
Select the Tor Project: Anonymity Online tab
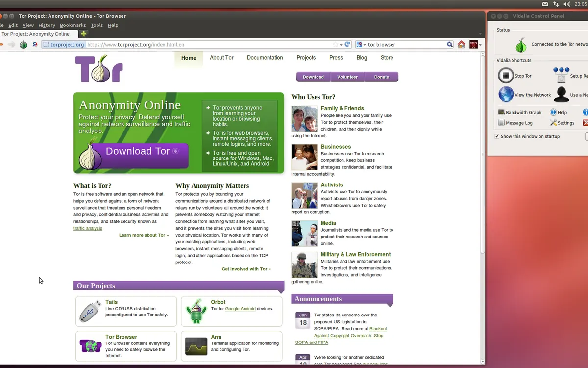[38, 34]
